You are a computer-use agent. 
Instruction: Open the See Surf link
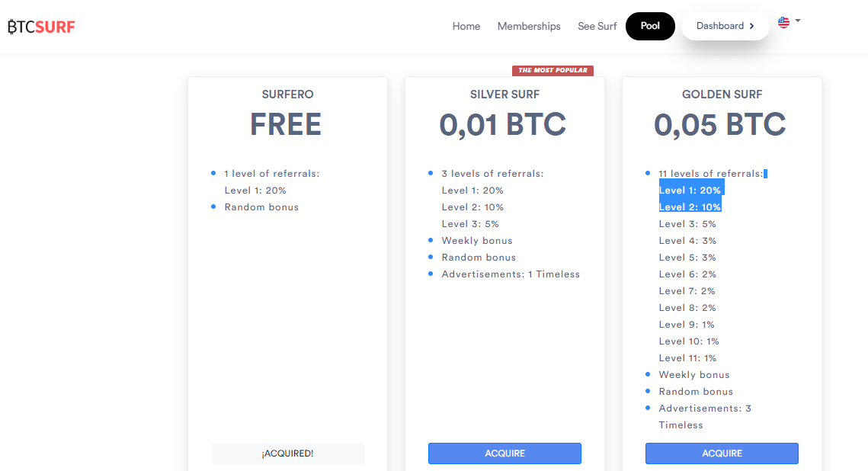tap(597, 26)
